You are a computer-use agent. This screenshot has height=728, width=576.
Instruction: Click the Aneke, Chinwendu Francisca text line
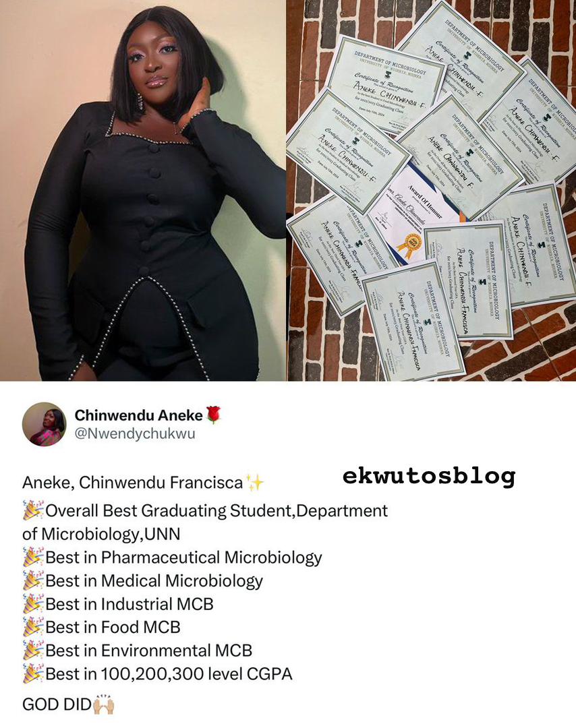[132, 483]
